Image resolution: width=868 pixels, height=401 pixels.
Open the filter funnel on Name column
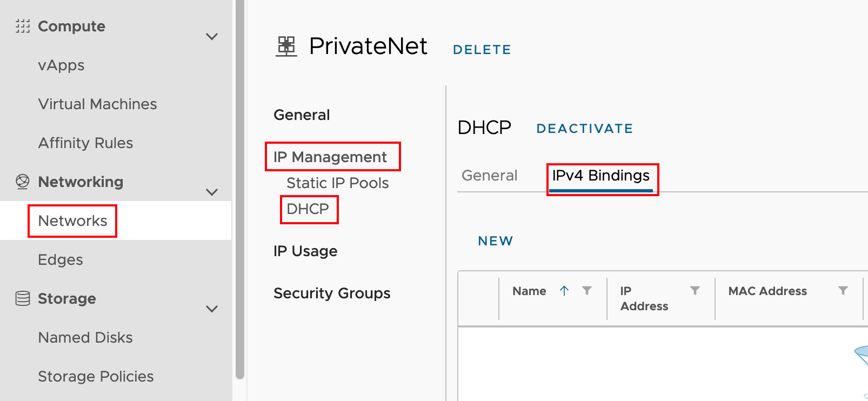[587, 291]
